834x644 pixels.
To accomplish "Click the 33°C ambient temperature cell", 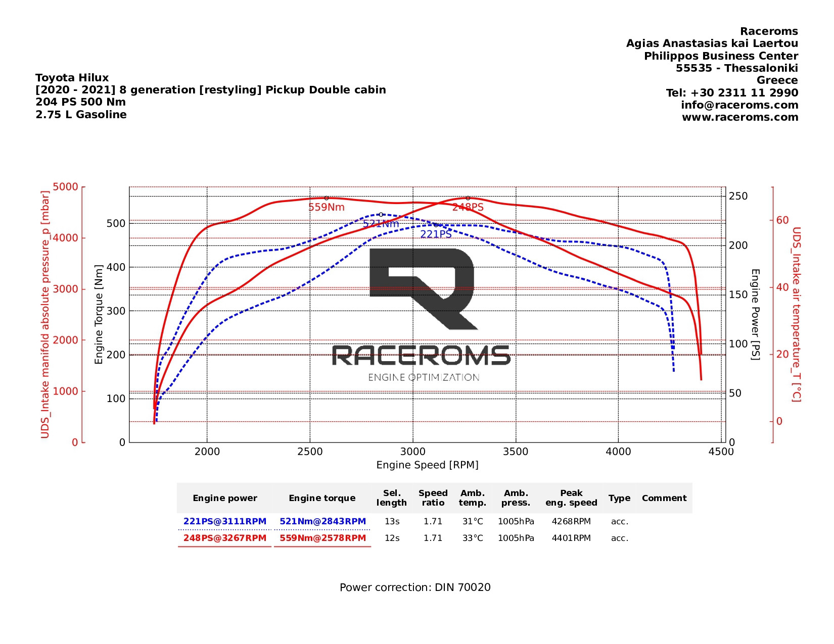I will point(473,538).
